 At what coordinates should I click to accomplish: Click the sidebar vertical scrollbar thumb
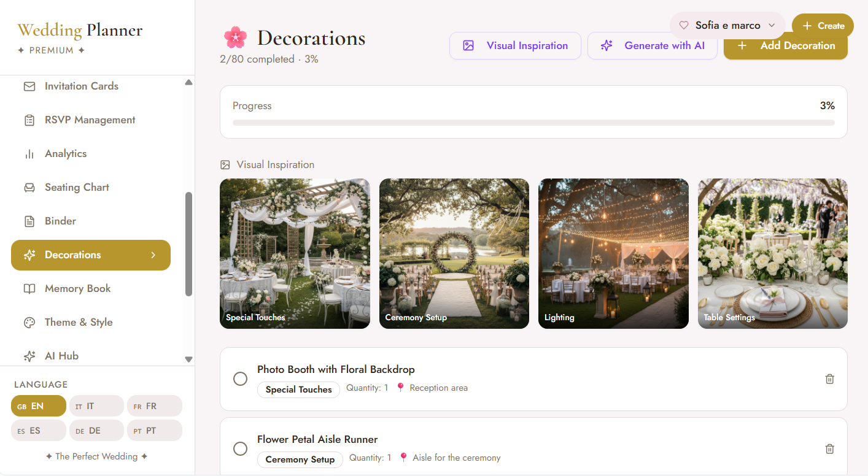pos(188,244)
